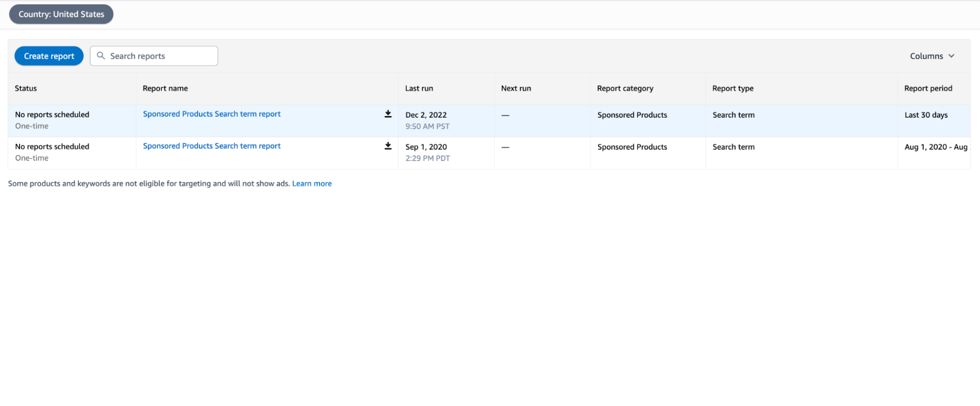Click the Next run column header
The height and width of the screenshot is (406, 980).
click(516, 88)
